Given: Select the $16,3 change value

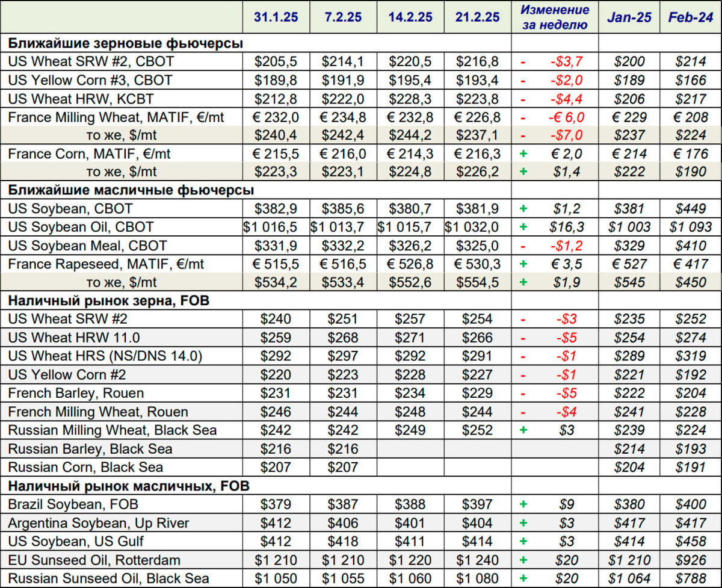Looking at the screenshot, I should [566, 227].
